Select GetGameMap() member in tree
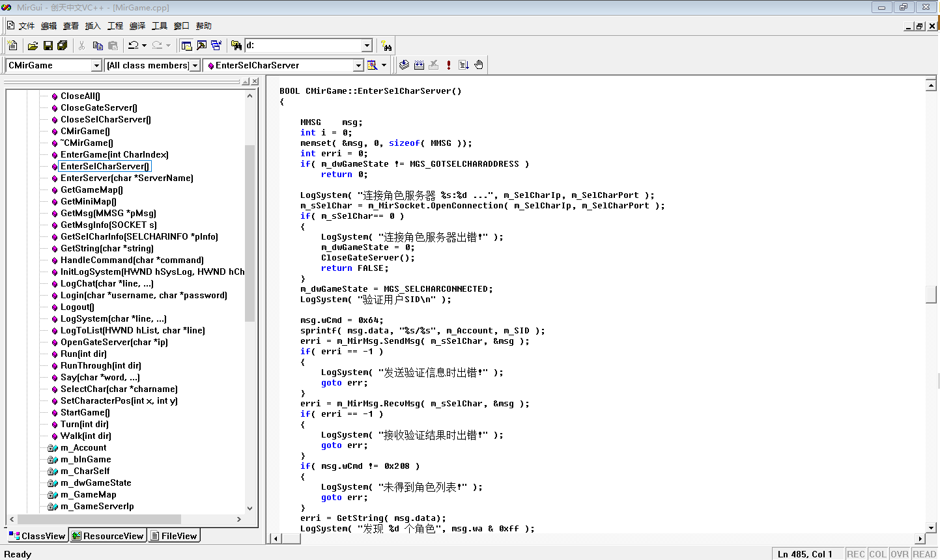Screen dimensions: 940x560 pyautogui.click(x=91, y=189)
